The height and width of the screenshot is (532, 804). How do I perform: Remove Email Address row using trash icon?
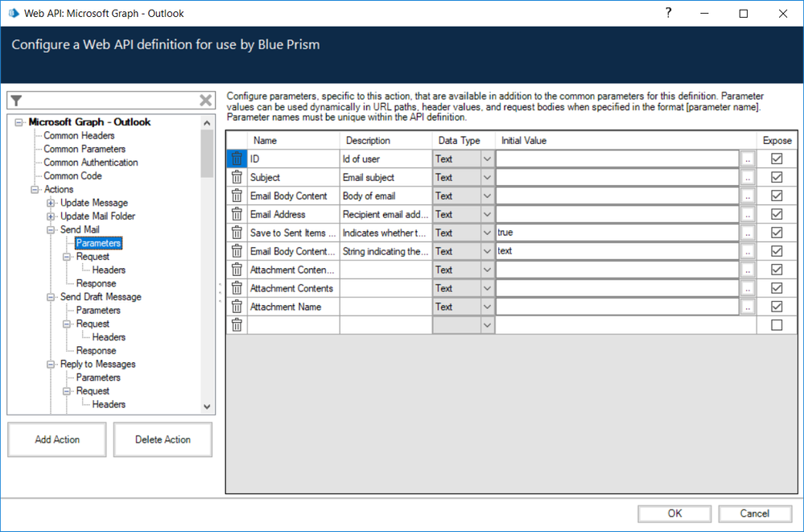coord(237,215)
